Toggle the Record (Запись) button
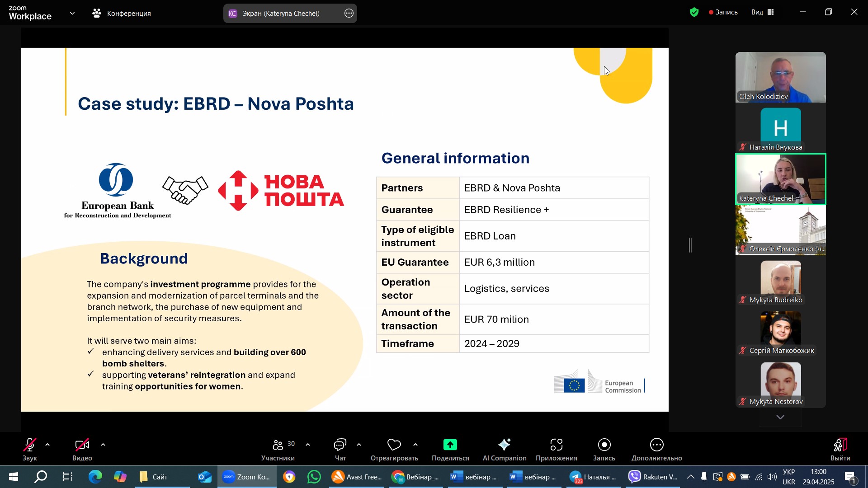 [x=604, y=446]
